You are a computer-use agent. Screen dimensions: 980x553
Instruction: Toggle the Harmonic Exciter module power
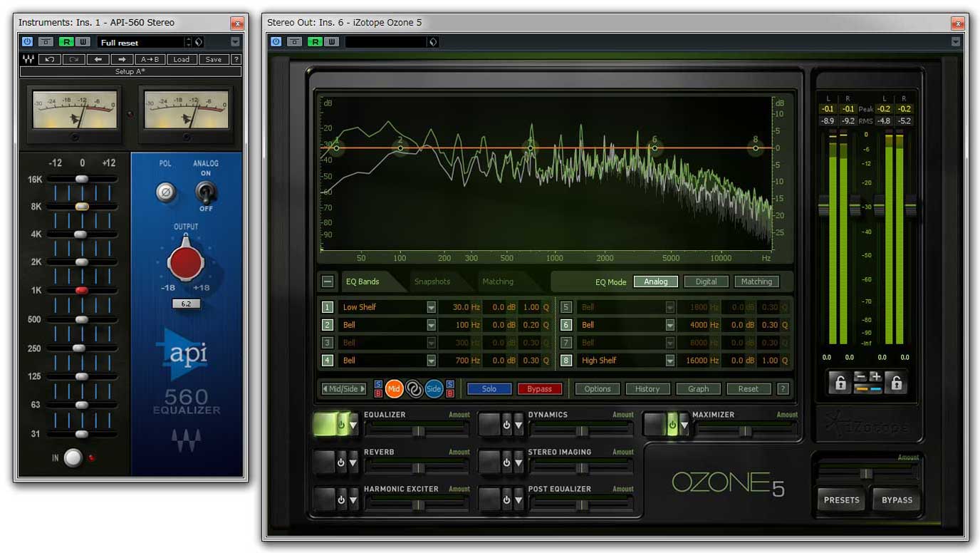pyautogui.click(x=342, y=500)
